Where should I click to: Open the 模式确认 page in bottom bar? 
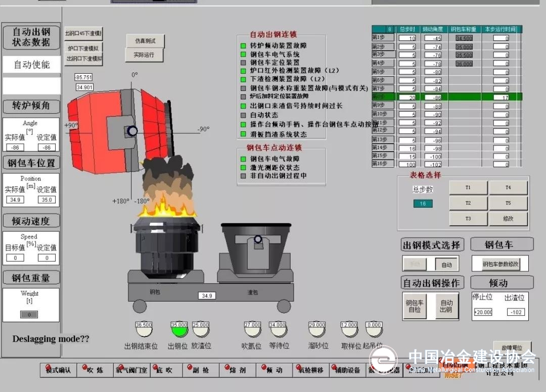tap(58, 370)
